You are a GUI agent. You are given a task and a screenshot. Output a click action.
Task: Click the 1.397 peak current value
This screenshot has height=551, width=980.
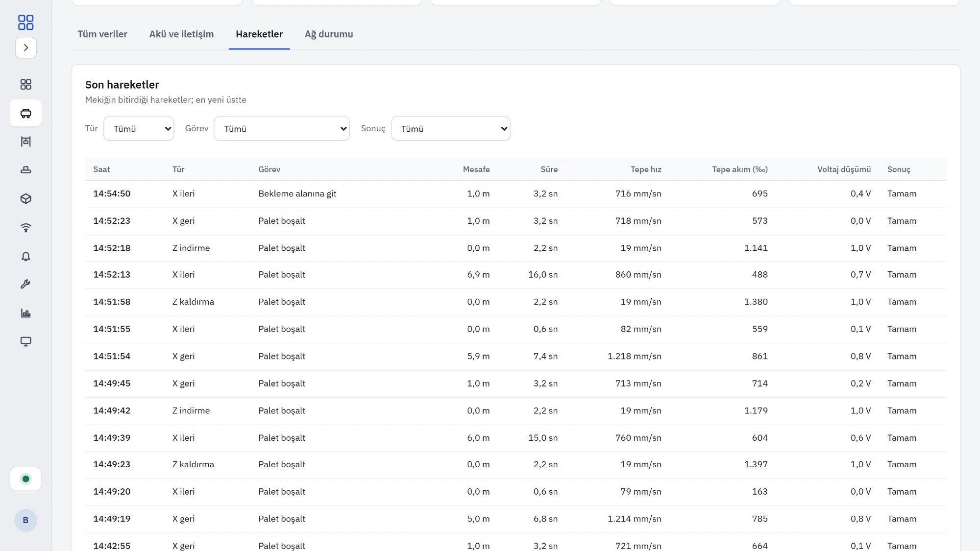point(756,464)
